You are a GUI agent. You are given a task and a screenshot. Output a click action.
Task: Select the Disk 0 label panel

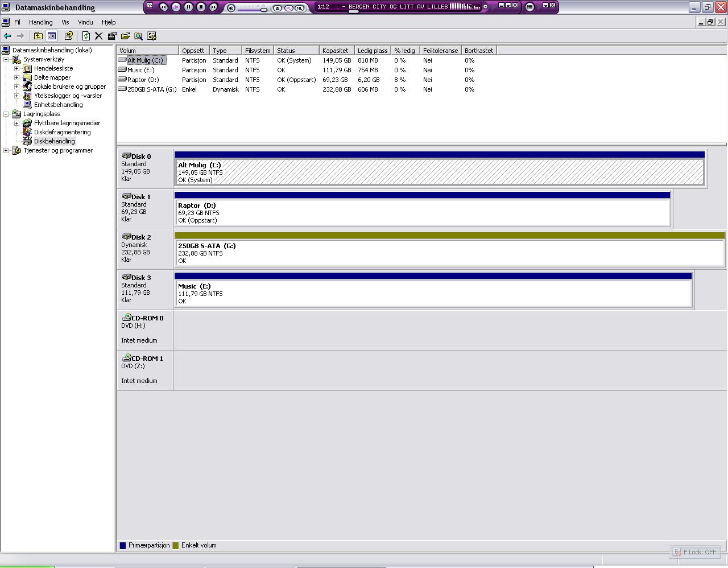pos(144,168)
